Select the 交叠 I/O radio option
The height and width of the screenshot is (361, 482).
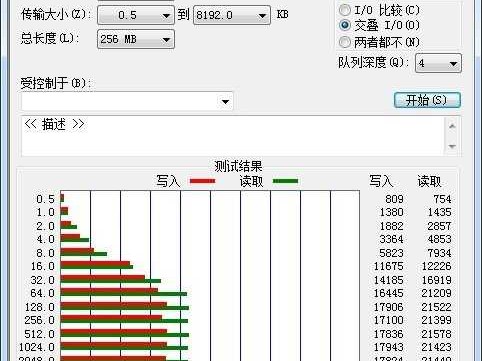tap(379, 25)
